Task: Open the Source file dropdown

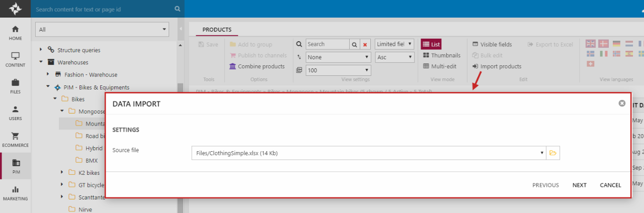Action: coord(542,153)
